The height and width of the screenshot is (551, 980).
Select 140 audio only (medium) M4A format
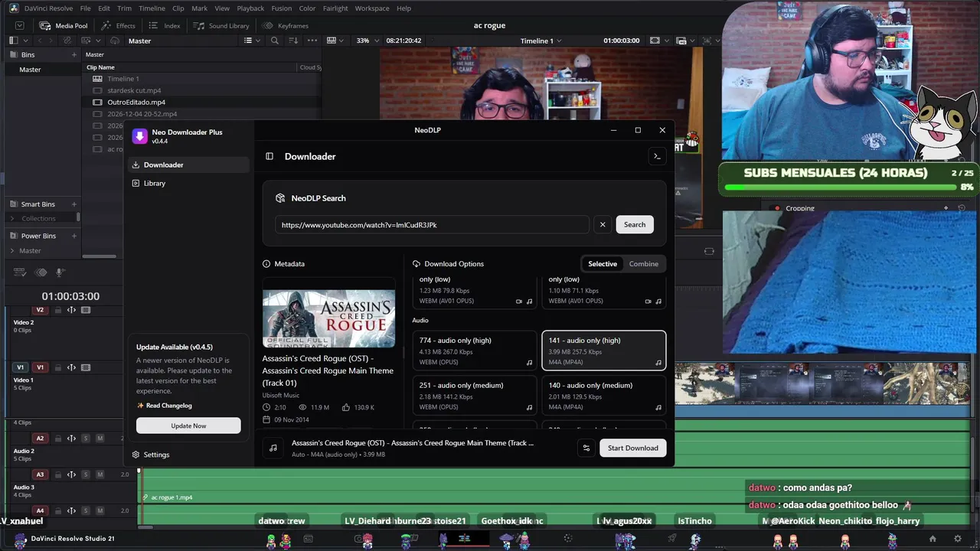coord(604,396)
